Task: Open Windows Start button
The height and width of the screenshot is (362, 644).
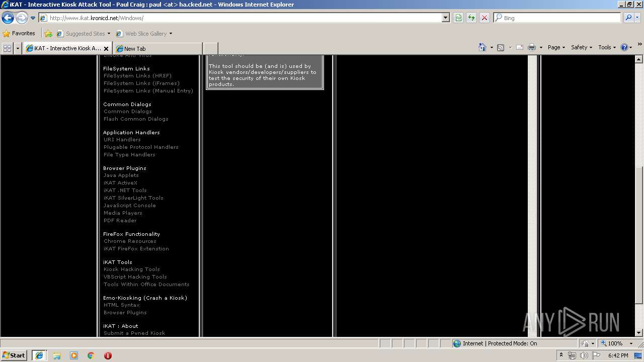Action: (x=14, y=355)
